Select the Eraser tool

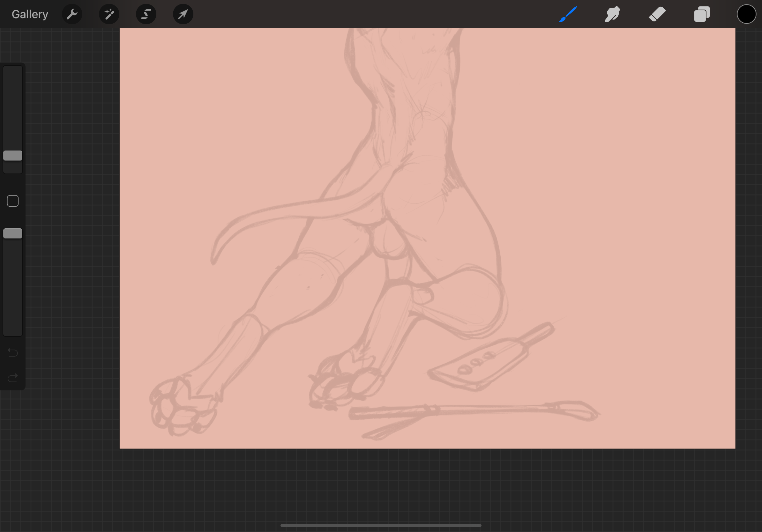coord(657,14)
